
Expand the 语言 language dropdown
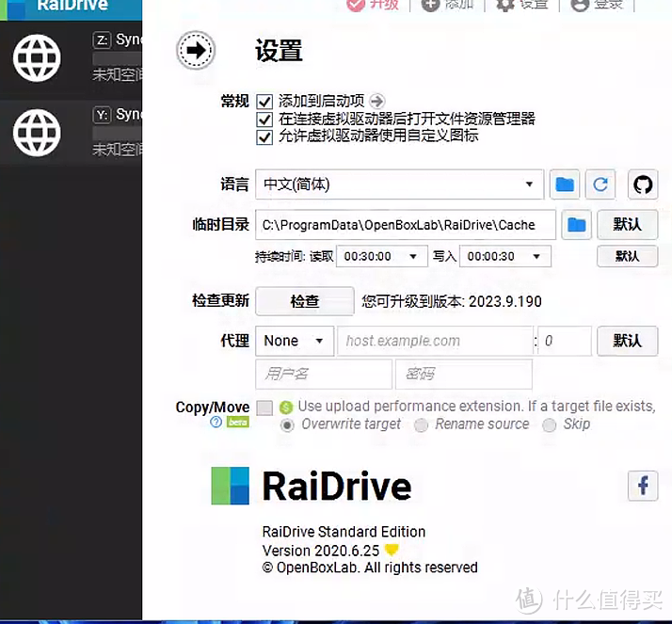pos(529,184)
